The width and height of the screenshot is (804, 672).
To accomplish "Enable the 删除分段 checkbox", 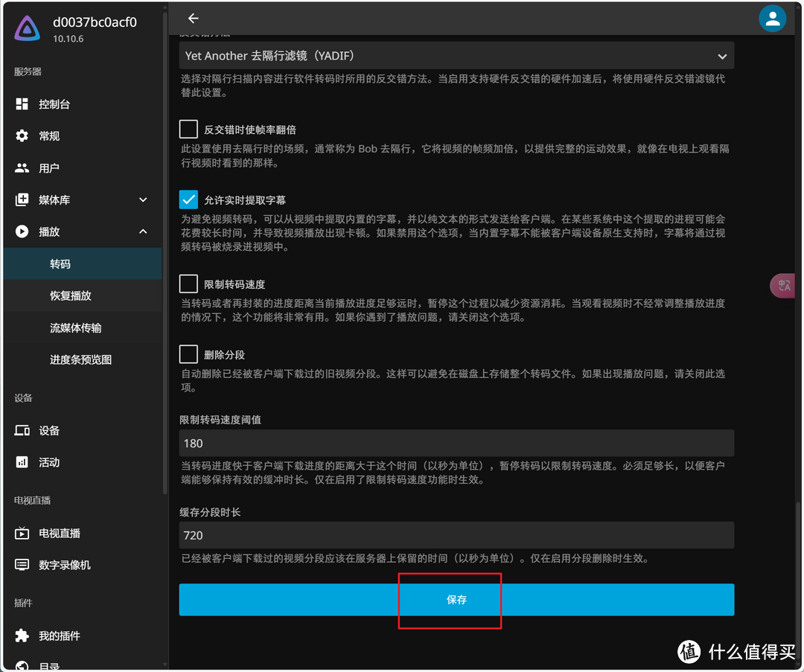I will click(188, 354).
